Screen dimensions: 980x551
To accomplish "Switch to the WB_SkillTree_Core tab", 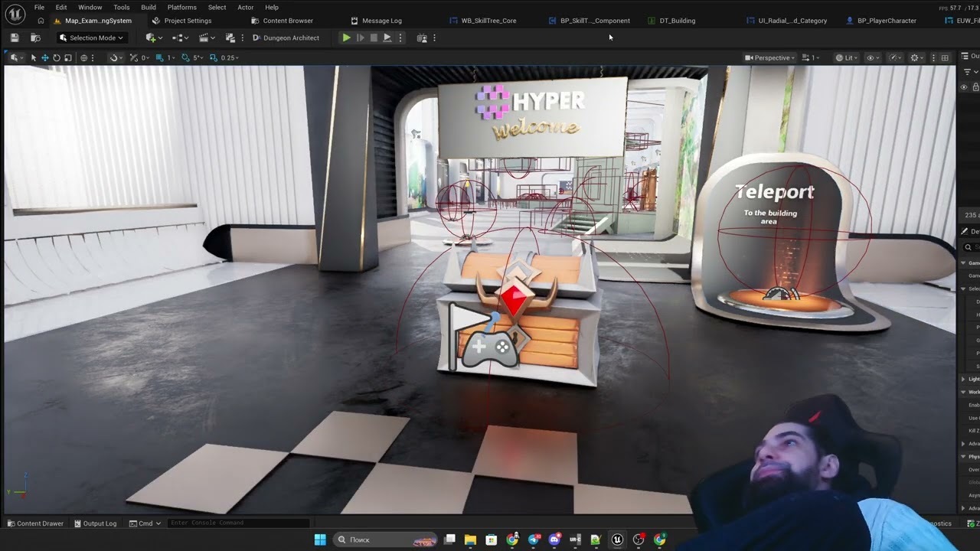I will point(483,21).
